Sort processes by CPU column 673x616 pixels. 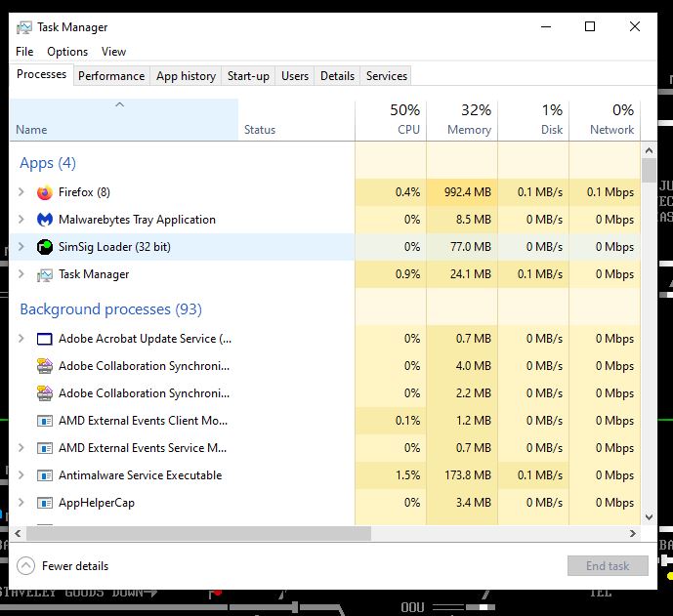[391, 120]
